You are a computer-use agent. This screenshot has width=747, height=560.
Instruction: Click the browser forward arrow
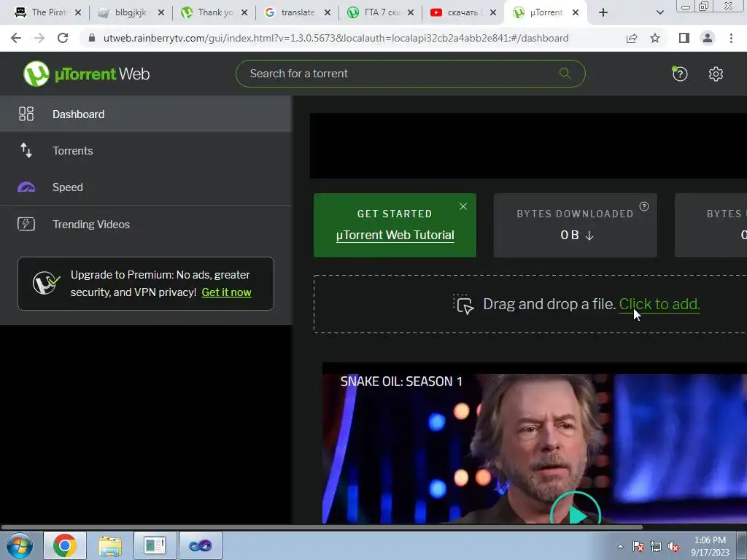click(39, 38)
